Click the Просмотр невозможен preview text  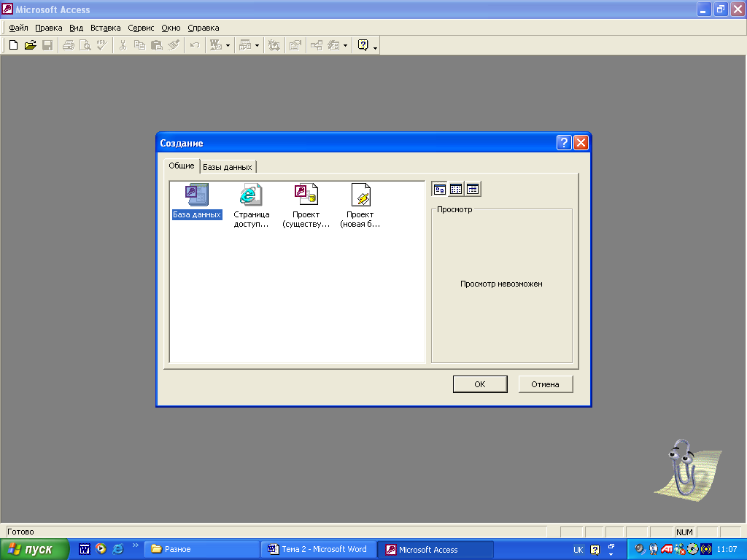click(x=501, y=284)
